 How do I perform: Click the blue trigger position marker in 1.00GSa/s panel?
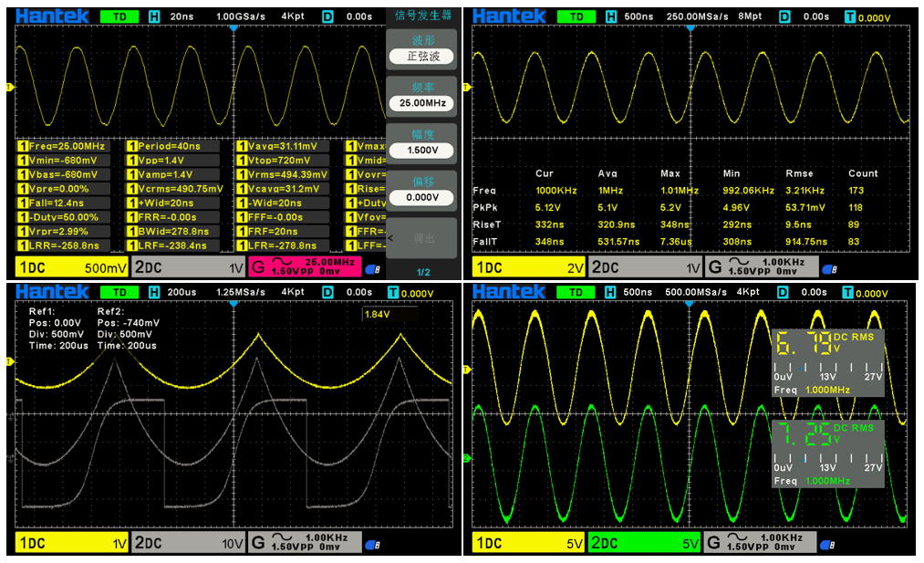pos(234,29)
